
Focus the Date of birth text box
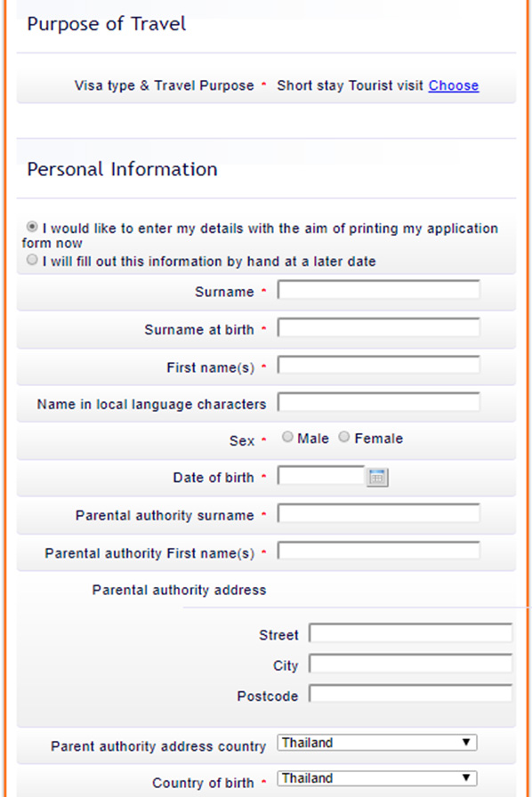click(321, 476)
